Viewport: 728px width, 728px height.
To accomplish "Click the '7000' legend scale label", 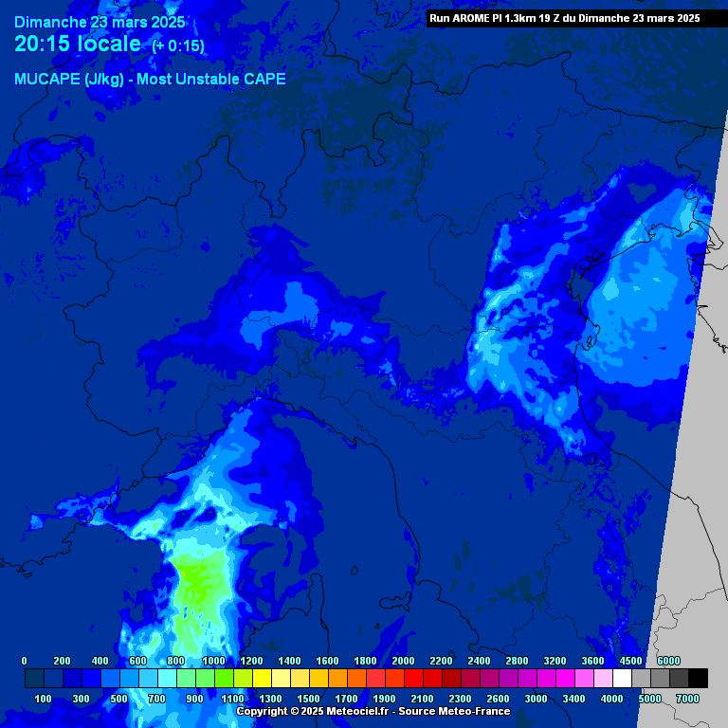I will pos(687,699).
